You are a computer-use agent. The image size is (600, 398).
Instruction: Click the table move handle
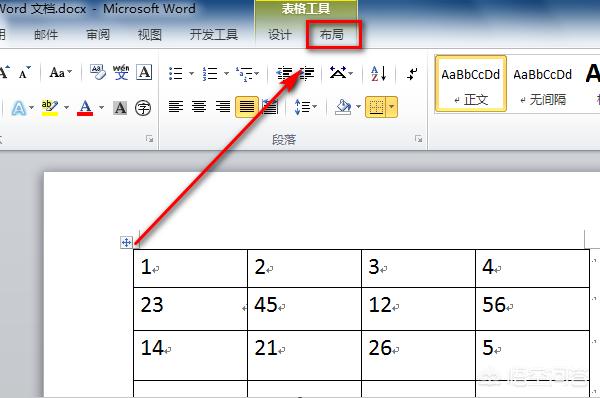click(x=126, y=242)
